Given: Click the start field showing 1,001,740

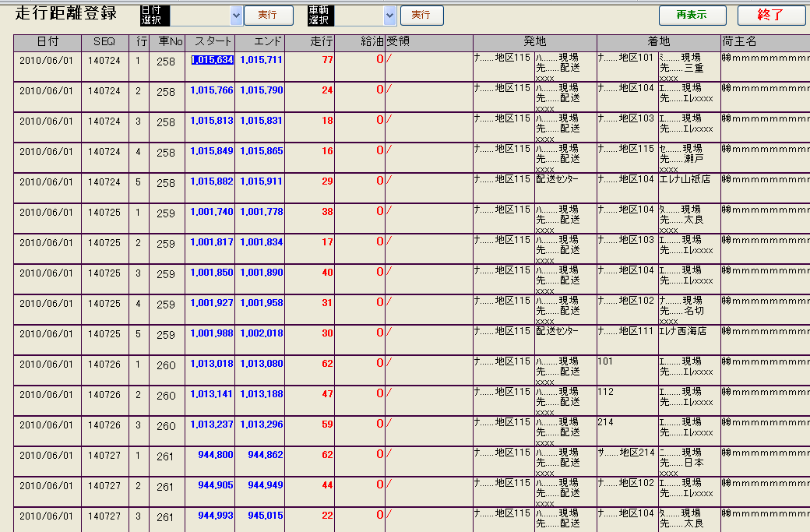Looking at the screenshot, I should 211,212.
